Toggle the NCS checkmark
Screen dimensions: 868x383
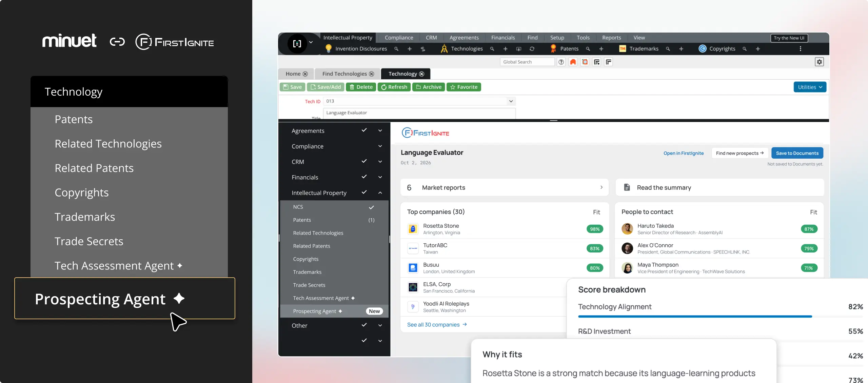[x=372, y=207]
